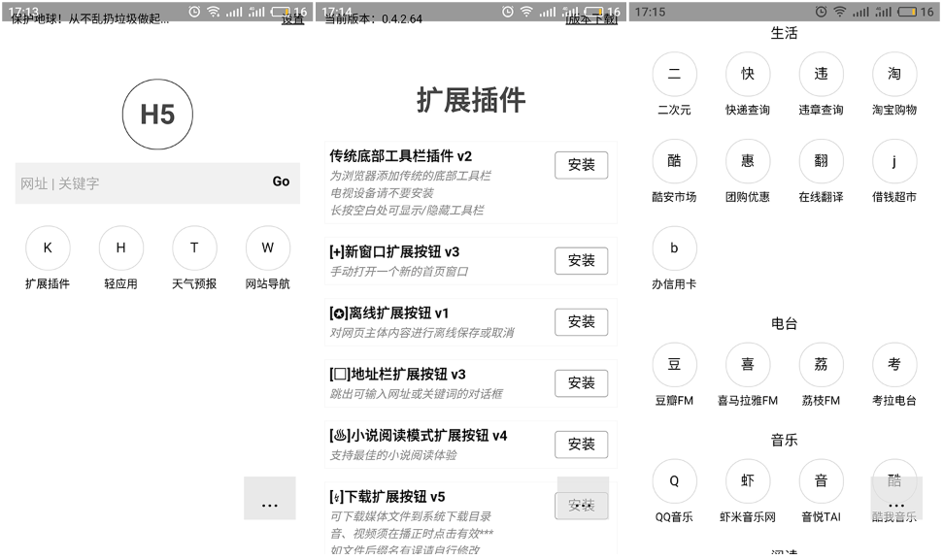The image size is (943, 560).
Task: Click the 音乐 section heading
Action: (x=785, y=441)
